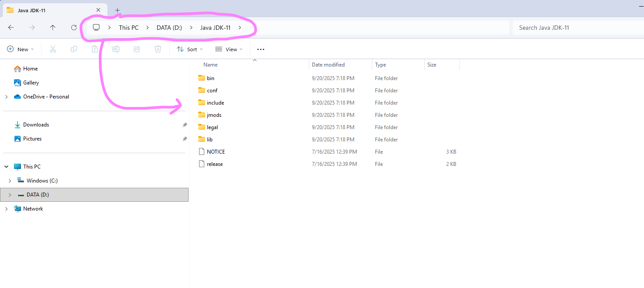
Task: Expand the DATA (D:) drive node
Action: [10, 195]
